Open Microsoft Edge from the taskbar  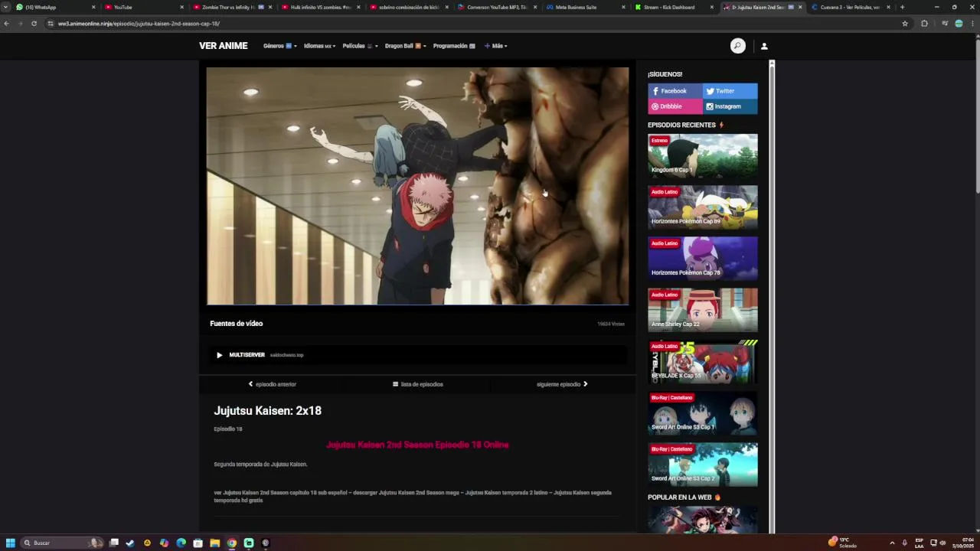(x=181, y=543)
